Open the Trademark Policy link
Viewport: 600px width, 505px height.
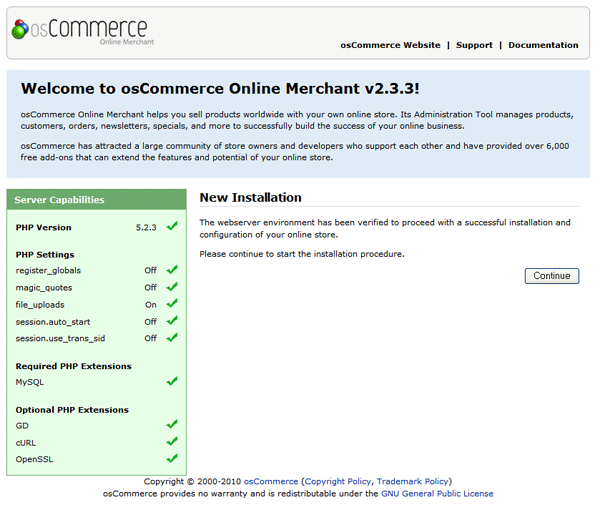tap(413, 481)
